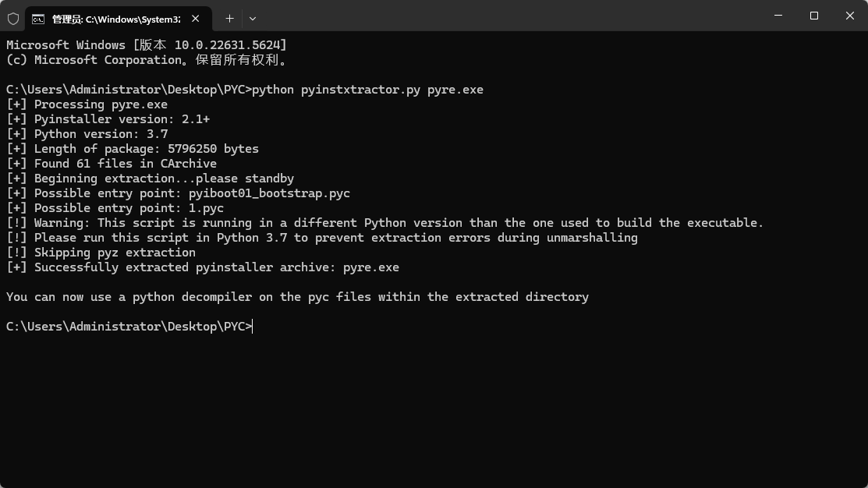Click the 'Possible entry point: 1.pyc' line
Viewport: 868px width, 488px height.
pos(129,208)
